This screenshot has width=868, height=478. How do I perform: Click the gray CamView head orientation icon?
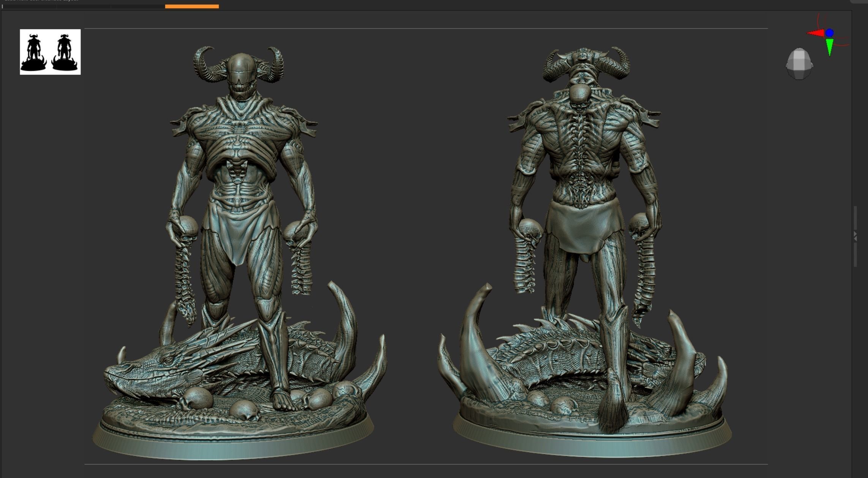pos(799,64)
